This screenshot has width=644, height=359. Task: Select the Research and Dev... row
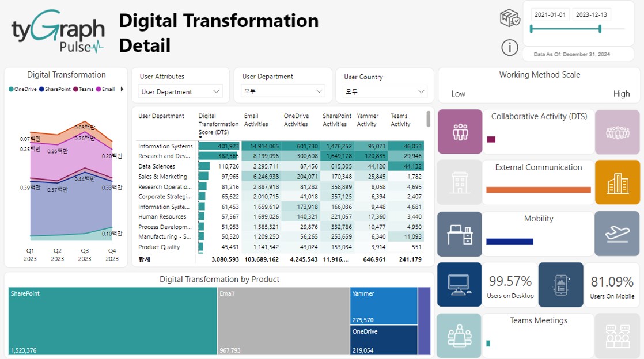coord(280,156)
